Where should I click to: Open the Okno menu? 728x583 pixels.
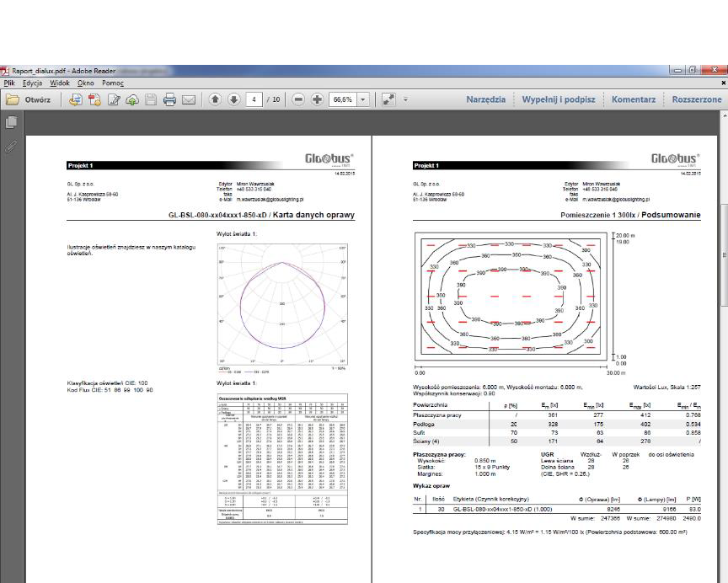86,83
